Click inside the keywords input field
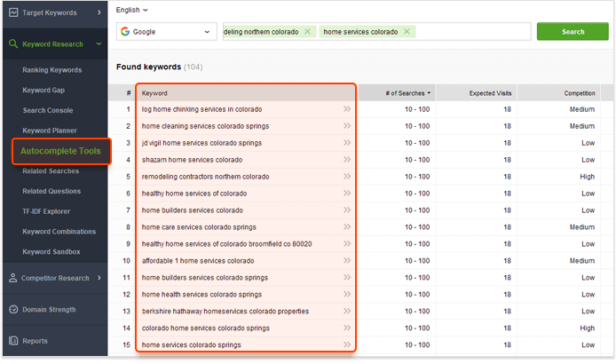Viewport: 616px width, 364px height. [x=470, y=32]
